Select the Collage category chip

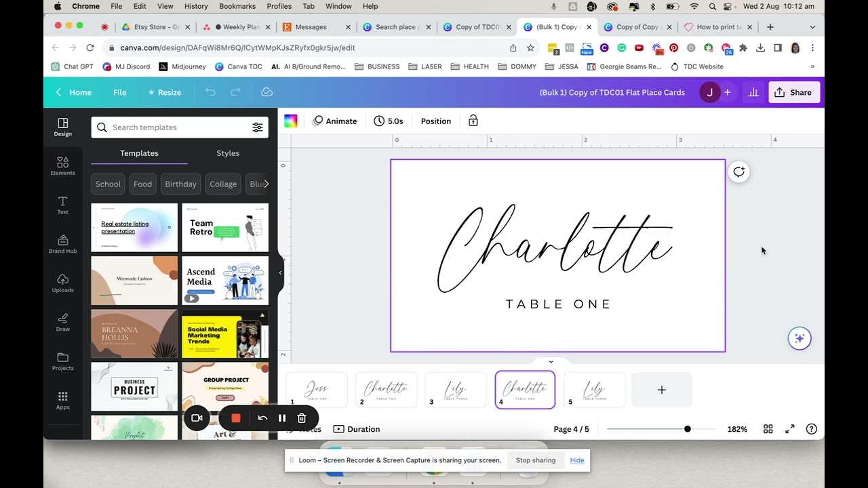click(223, 184)
